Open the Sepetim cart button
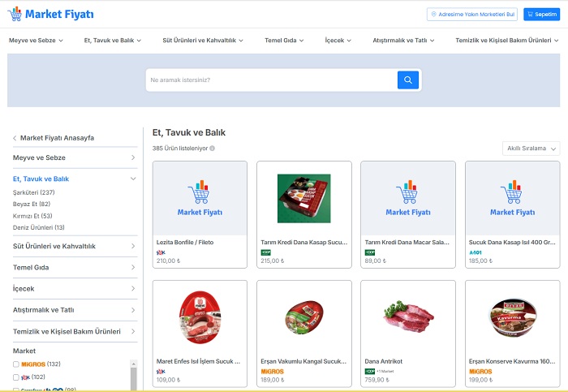568x392 pixels. tap(541, 14)
